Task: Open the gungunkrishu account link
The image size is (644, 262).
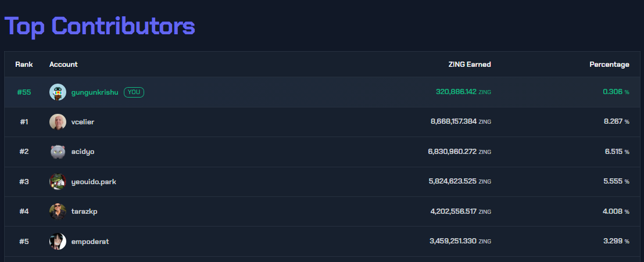Action: (x=95, y=92)
